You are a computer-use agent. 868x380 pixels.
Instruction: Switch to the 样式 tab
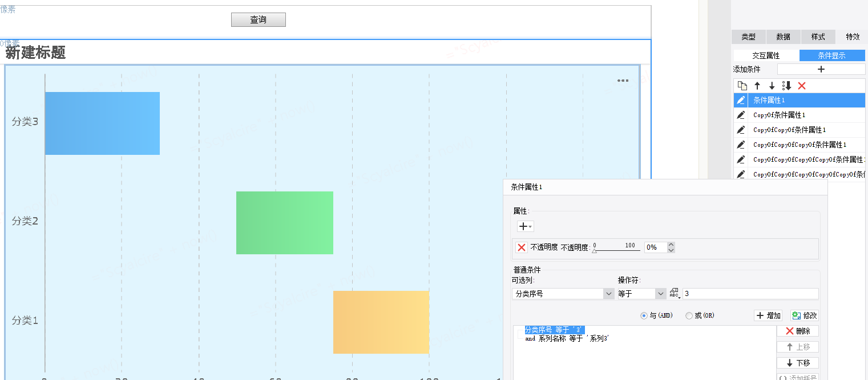pos(818,37)
